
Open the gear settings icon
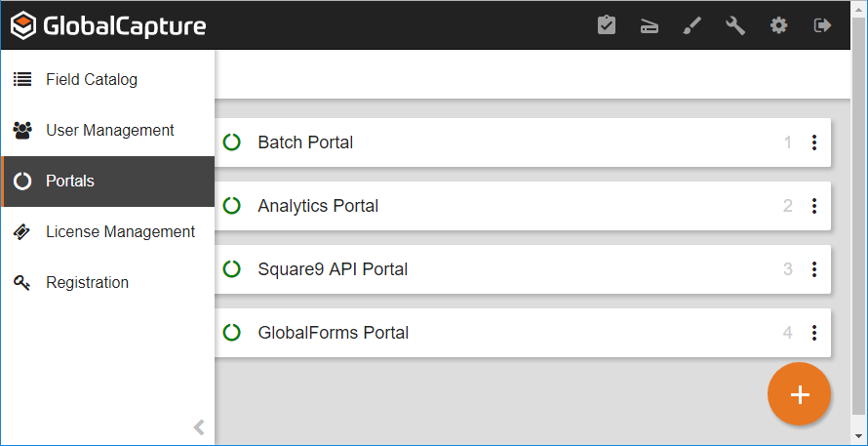pos(778,25)
